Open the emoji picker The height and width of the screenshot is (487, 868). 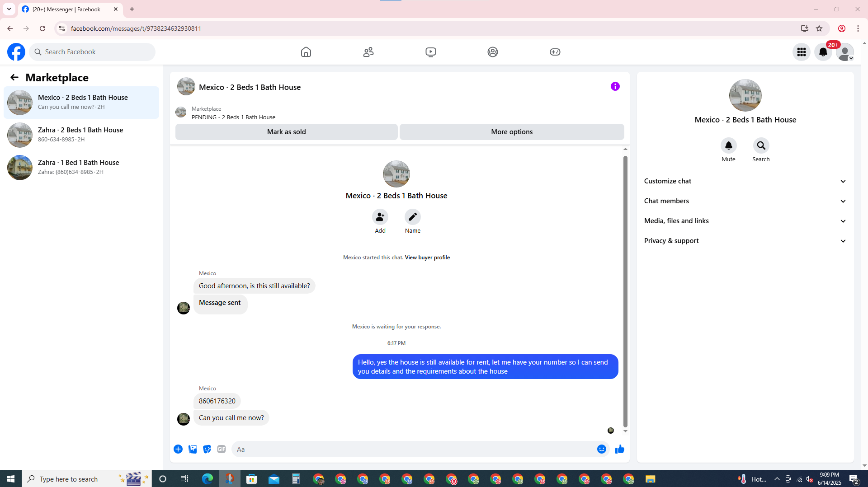tap(602, 449)
